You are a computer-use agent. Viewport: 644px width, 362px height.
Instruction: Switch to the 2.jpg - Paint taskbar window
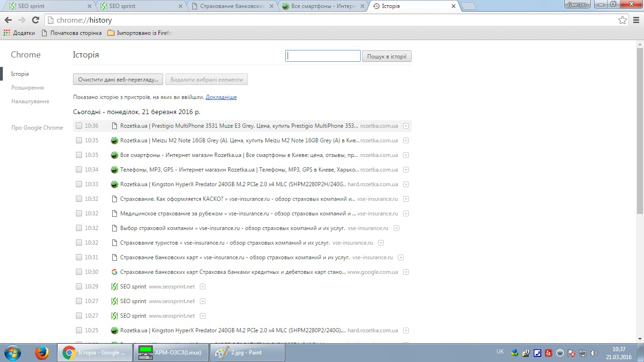tap(248, 353)
